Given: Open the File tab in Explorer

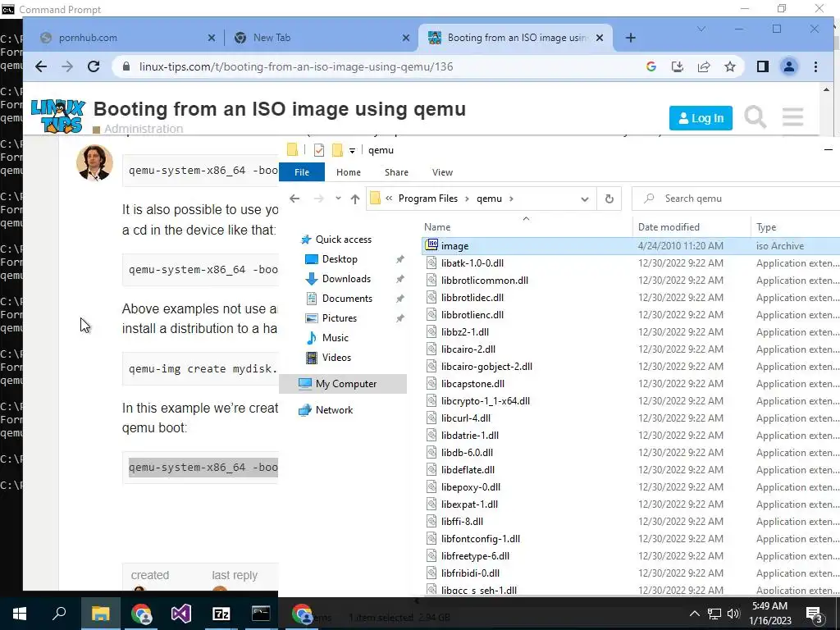Looking at the screenshot, I should [302, 172].
